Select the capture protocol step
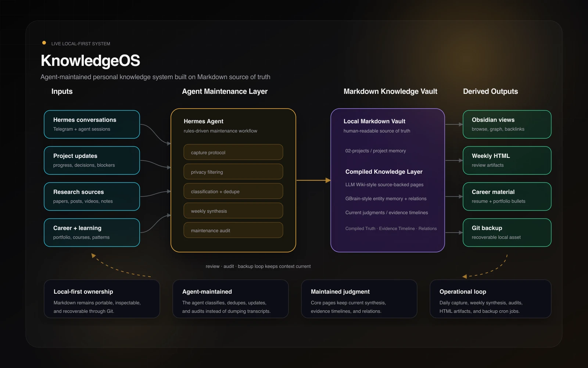The height and width of the screenshot is (368, 588). tap(233, 152)
